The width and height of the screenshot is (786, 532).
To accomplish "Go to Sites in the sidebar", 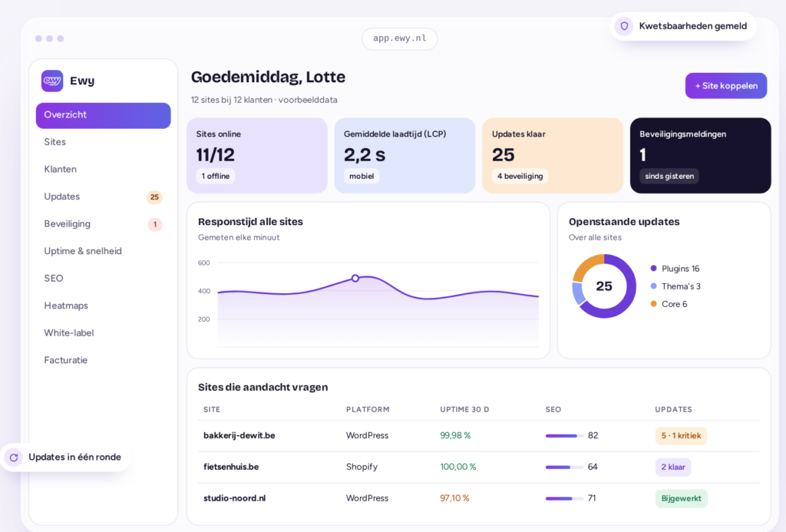I will coord(104,142).
